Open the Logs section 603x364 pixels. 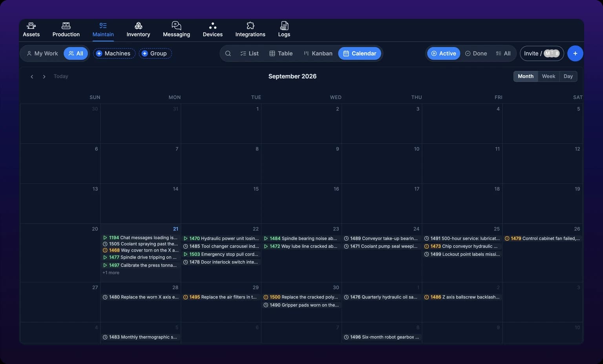point(284,30)
